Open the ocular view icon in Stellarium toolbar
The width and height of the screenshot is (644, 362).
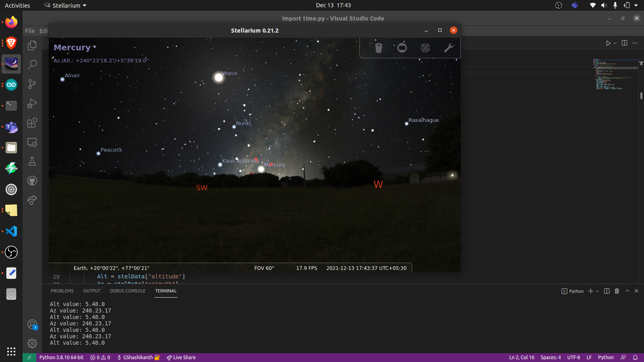tap(402, 48)
